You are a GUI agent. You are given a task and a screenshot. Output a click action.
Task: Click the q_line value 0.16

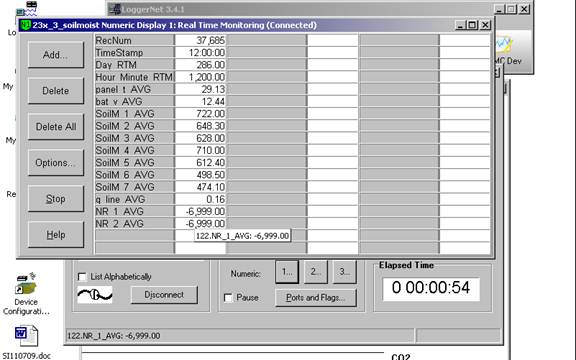coord(201,199)
